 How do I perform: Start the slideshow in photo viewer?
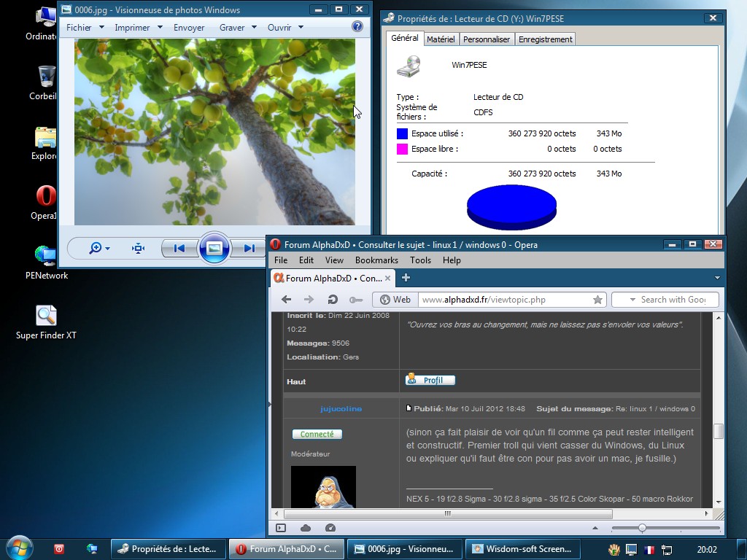(214, 248)
